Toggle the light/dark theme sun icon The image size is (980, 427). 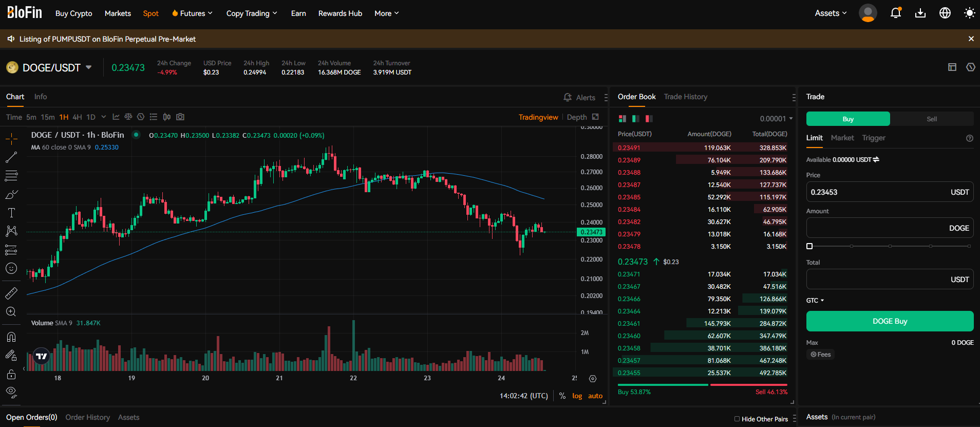(x=969, y=13)
